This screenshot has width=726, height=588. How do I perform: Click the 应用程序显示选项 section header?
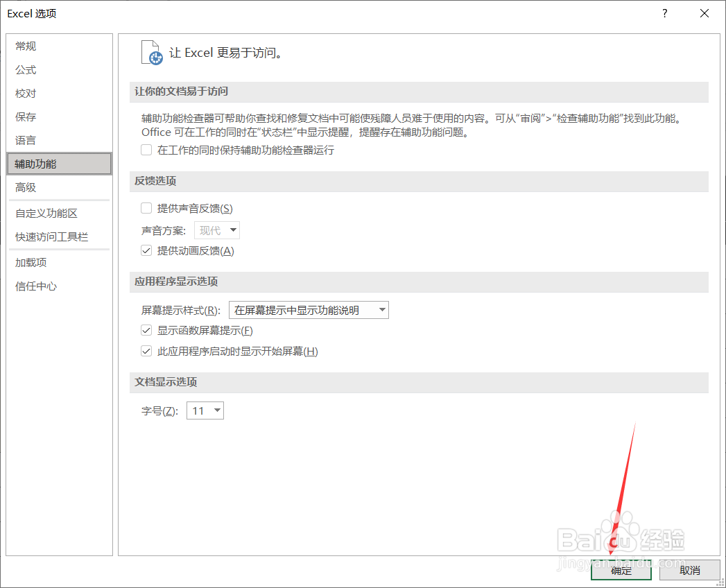click(x=419, y=282)
